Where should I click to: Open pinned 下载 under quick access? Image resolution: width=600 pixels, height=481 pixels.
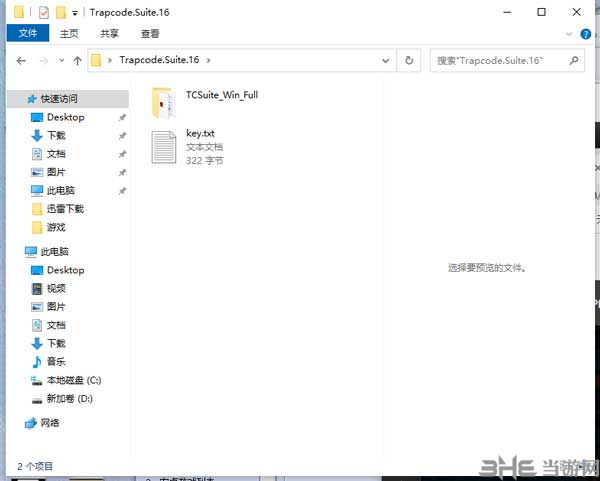tap(56, 135)
